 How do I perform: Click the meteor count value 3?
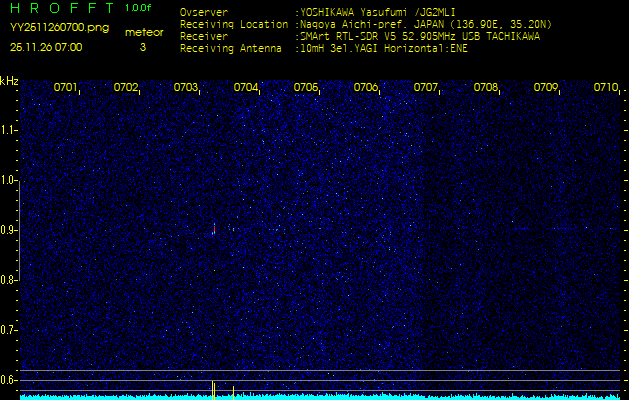(x=143, y=47)
